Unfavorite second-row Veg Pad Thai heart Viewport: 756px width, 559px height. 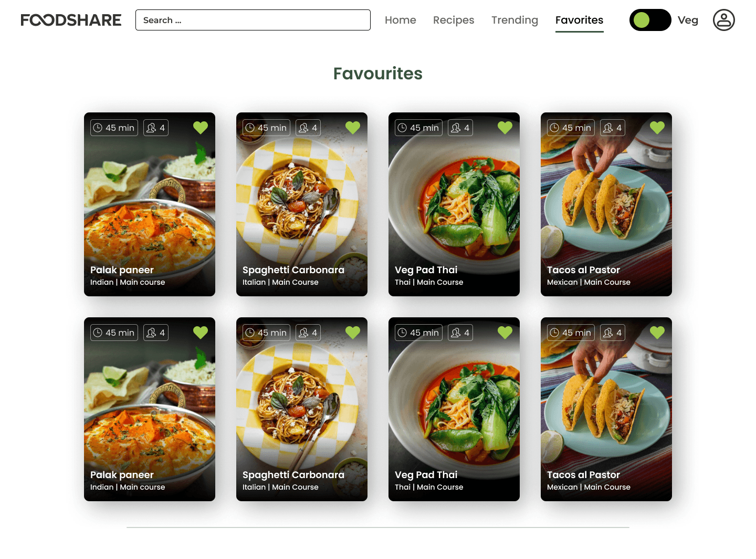(505, 333)
